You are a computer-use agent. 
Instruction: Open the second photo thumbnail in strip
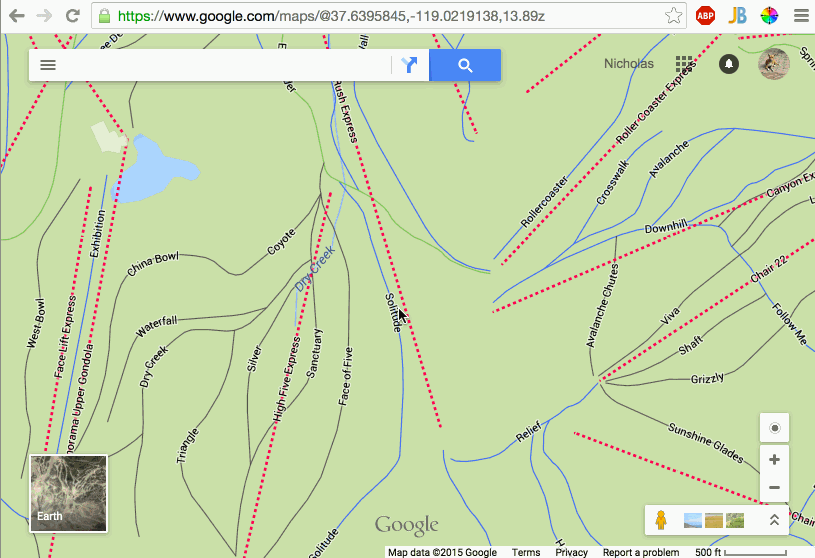click(714, 520)
